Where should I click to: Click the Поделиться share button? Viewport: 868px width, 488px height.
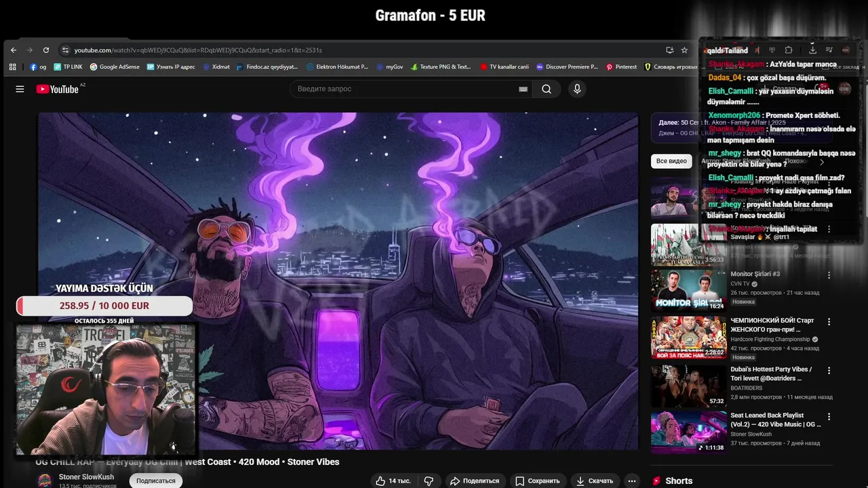pyautogui.click(x=475, y=481)
